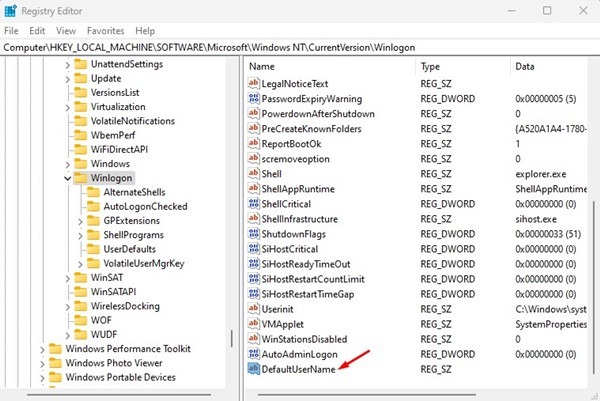Expand the GPExtensions subkey

(x=80, y=221)
